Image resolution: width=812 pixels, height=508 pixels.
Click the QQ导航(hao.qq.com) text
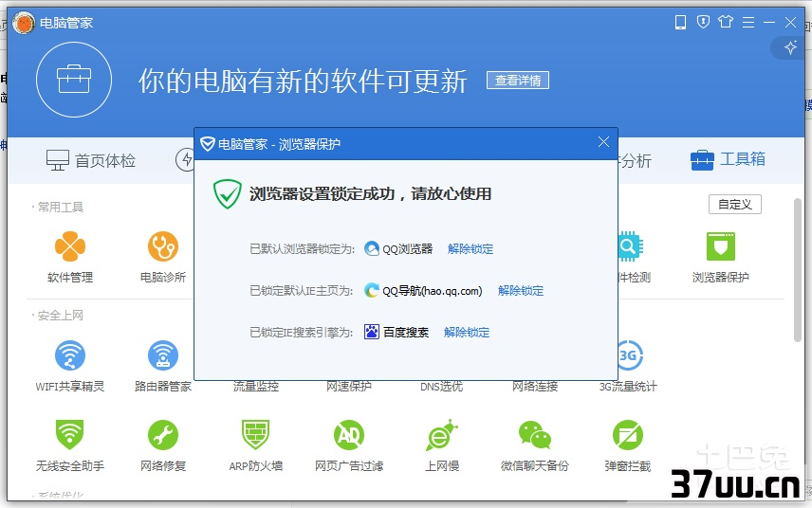coord(432,291)
